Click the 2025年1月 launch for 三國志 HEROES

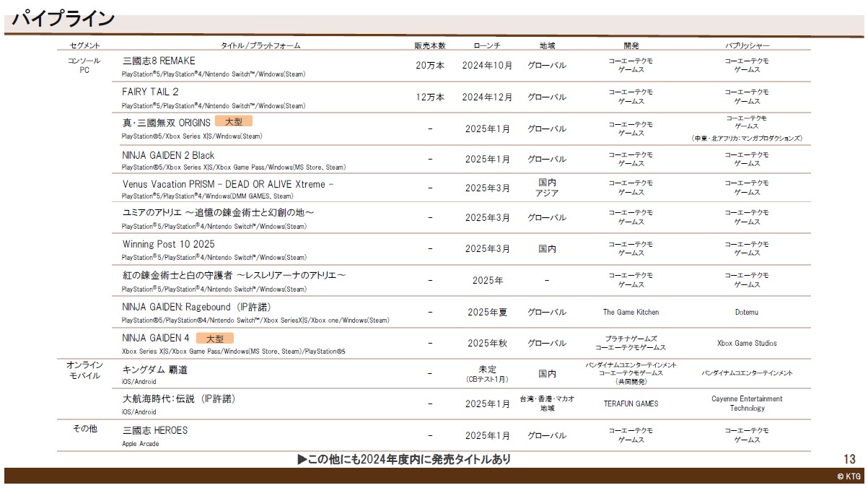pos(487,435)
